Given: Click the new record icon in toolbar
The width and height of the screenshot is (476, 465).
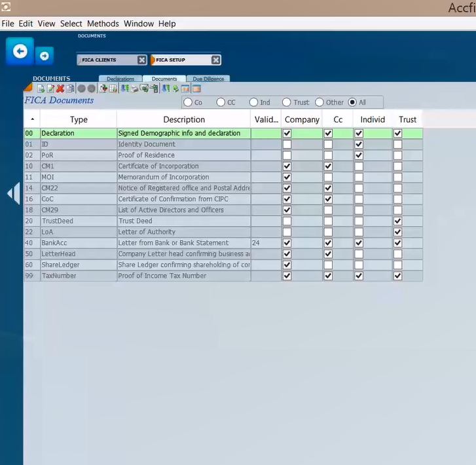Looking at the screenshot, I should pyautogui.click(x=41, y=88).
